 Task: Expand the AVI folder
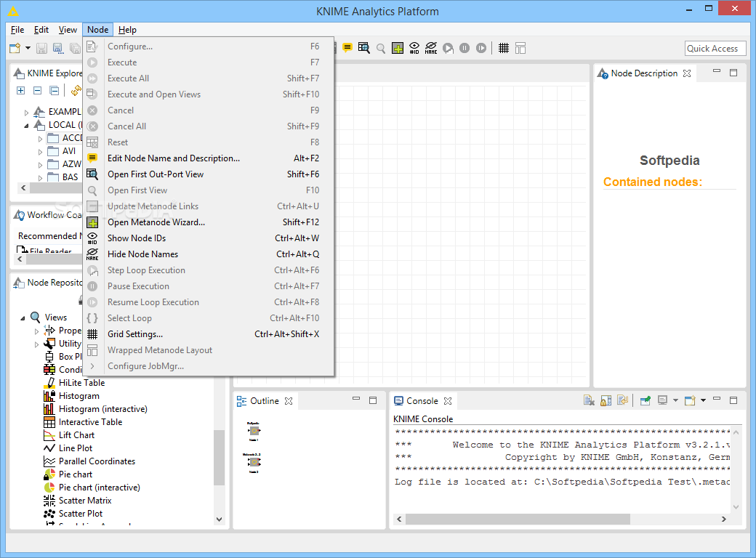(x=40, y=151)
